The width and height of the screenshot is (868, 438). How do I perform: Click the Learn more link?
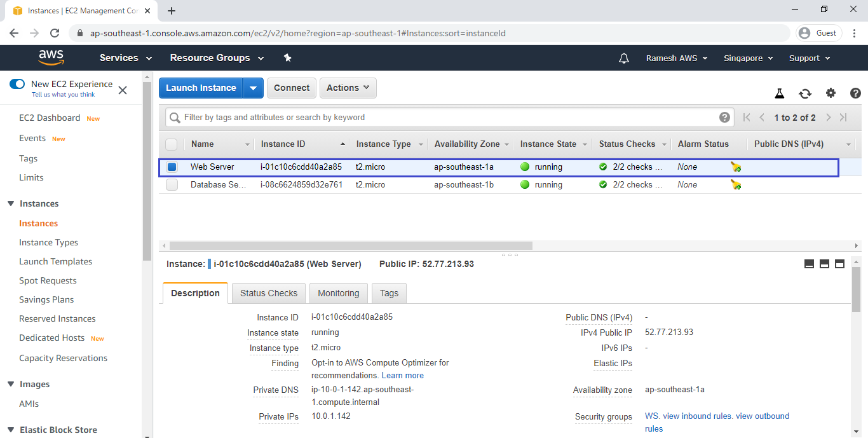(x=403, y=375)
